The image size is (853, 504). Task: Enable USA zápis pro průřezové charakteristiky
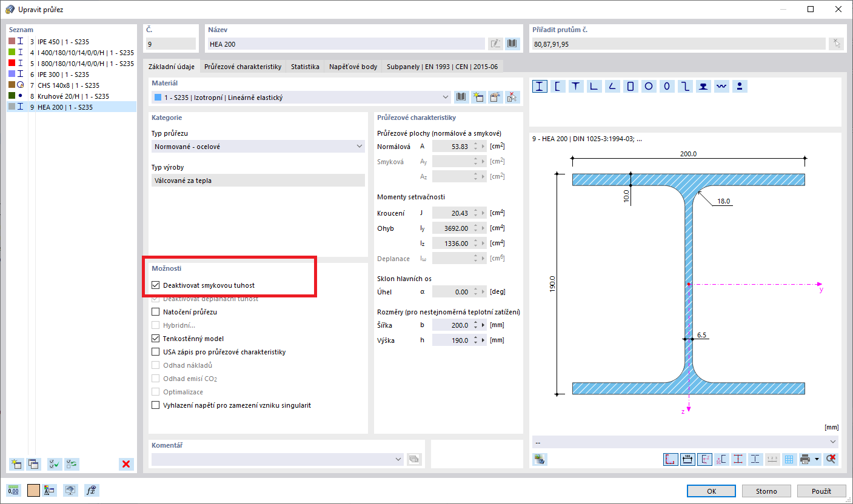coord(155,352)
